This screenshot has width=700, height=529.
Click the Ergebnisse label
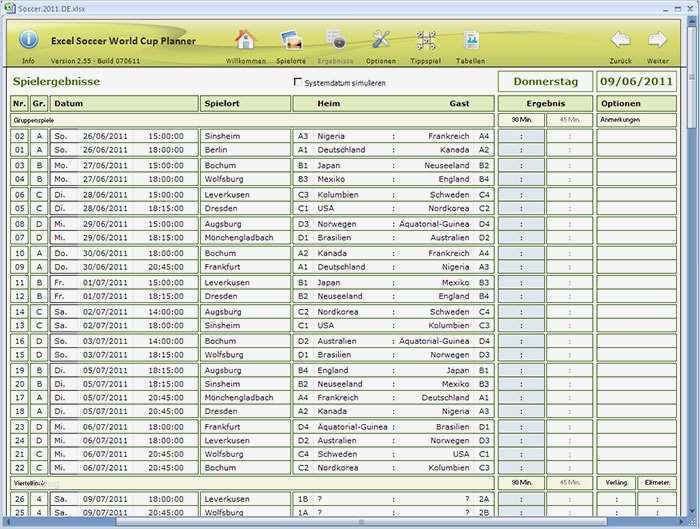(336, 61)
